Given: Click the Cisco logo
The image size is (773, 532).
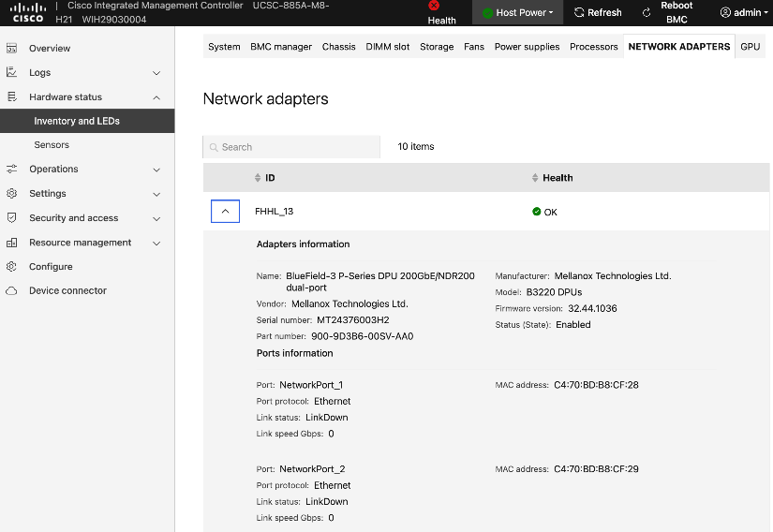Looking at the screenshot, I should pos(28,13).
